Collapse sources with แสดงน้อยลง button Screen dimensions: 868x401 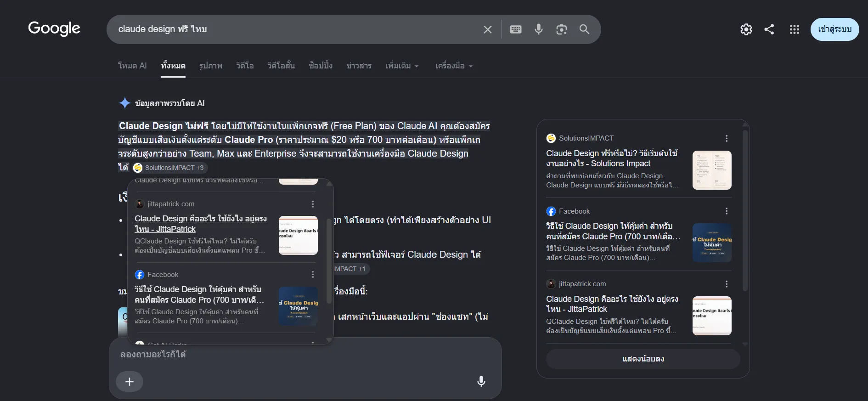click(643, 359)
